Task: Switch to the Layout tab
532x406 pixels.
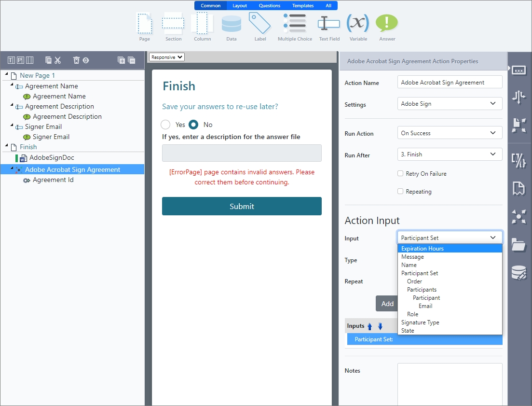Action: (240, 5)
